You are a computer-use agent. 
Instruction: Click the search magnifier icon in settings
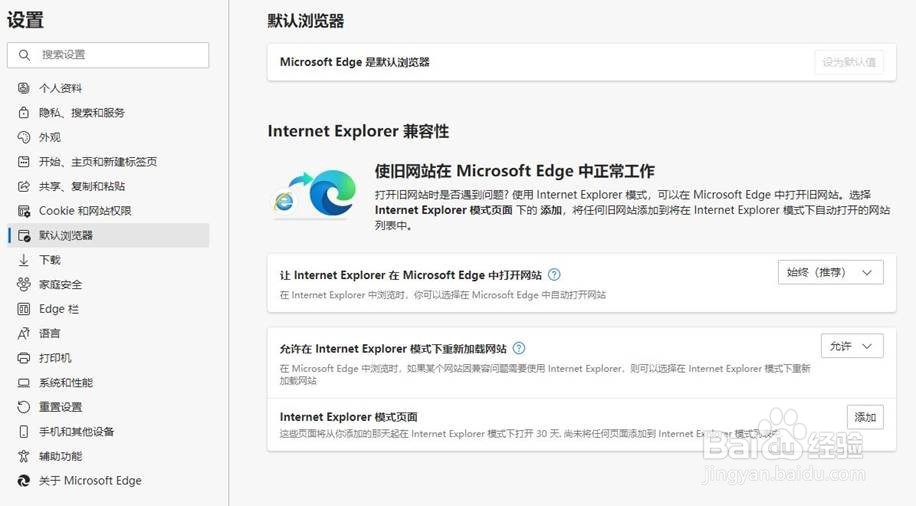(x=24, y=55)
